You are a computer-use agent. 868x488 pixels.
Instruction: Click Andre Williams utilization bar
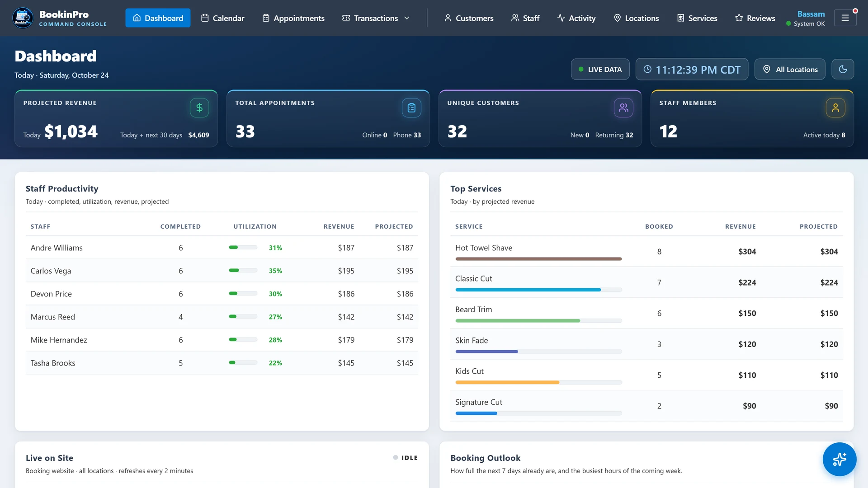(243, 248)
